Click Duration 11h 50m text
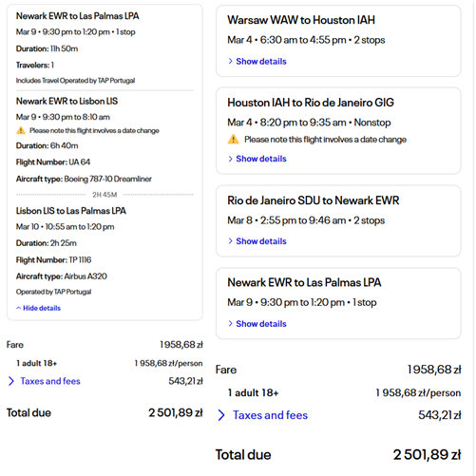This screenshot has width=476, height=476. pyautogui.click(x=47, y=48)
